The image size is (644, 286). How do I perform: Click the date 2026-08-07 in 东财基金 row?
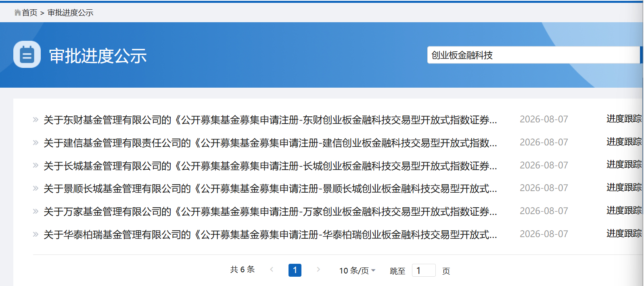click(544, 120)
